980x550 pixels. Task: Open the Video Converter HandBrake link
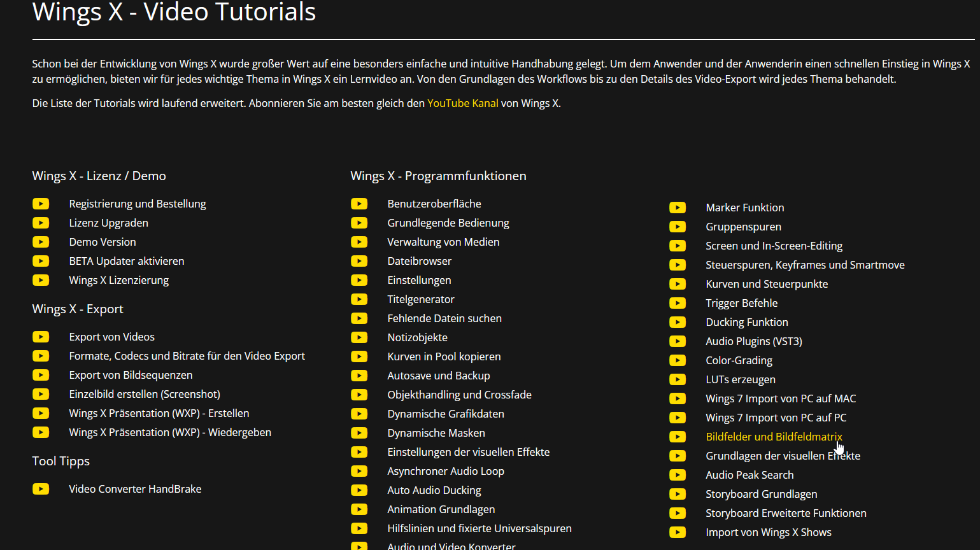[135, 489]
